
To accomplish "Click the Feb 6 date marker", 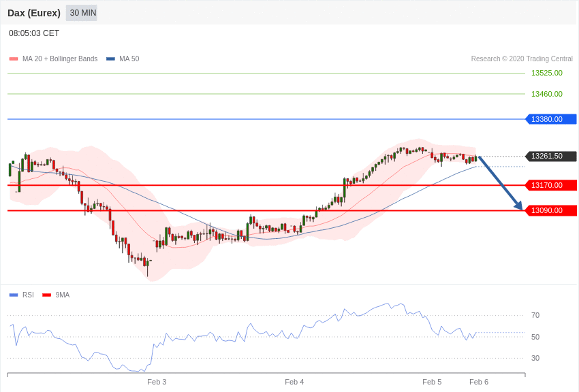I will [x=479, y=382].
